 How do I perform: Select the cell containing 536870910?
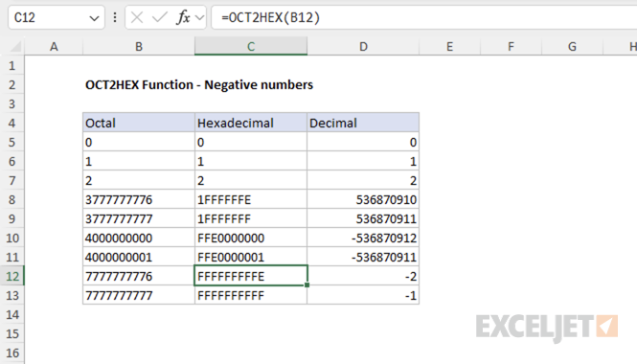[363, 199]
